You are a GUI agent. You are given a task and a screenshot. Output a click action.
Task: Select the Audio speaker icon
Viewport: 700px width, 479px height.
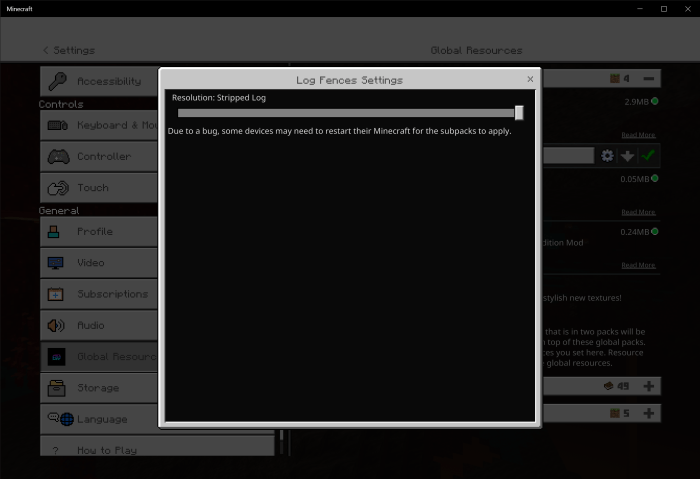tap(56, 325)
